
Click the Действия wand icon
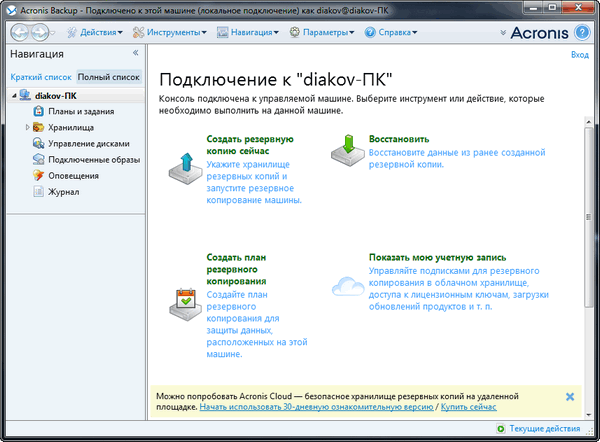(72, 33)
